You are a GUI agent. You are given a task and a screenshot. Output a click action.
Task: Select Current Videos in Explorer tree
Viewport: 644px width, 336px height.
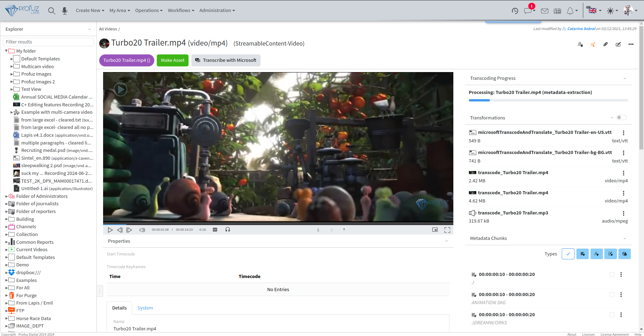(32, 250)
